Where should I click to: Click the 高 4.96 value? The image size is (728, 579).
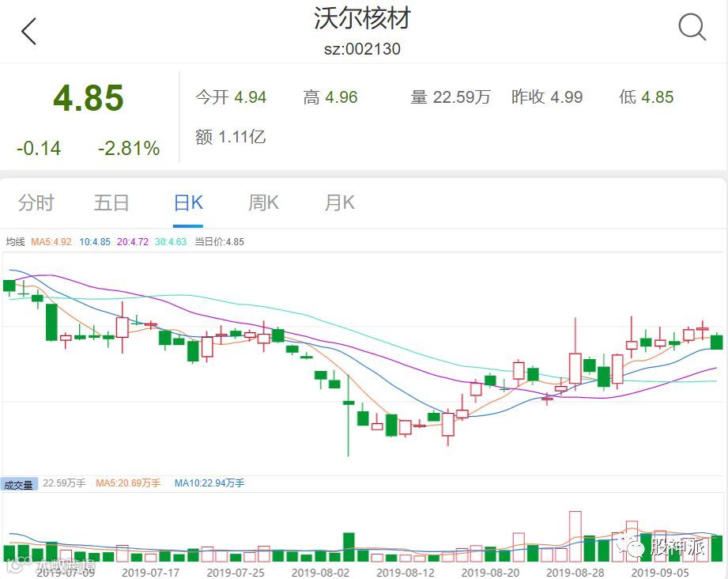coord(330,97)
